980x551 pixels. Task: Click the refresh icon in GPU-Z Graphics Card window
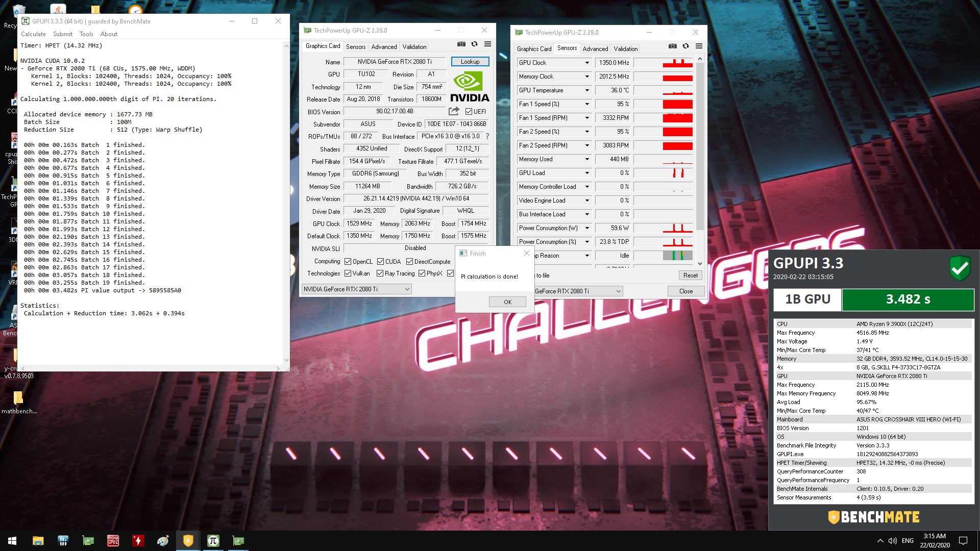tap(474, 44)
